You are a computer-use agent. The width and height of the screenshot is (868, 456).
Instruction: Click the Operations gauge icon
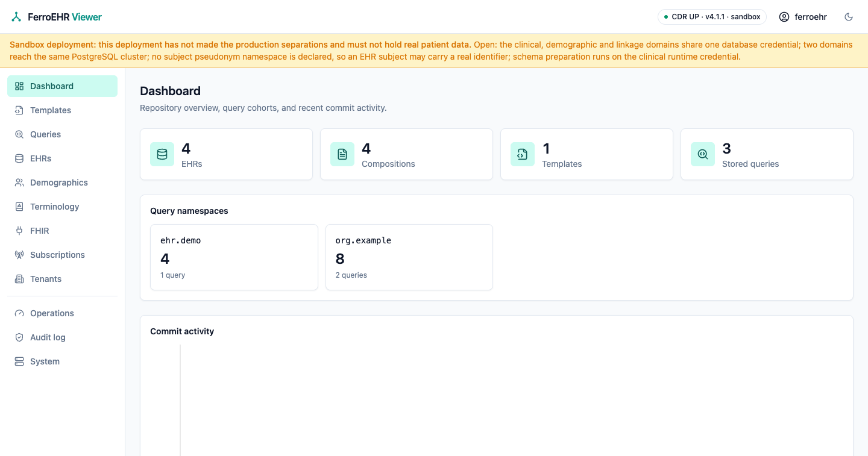pos(19,313)
